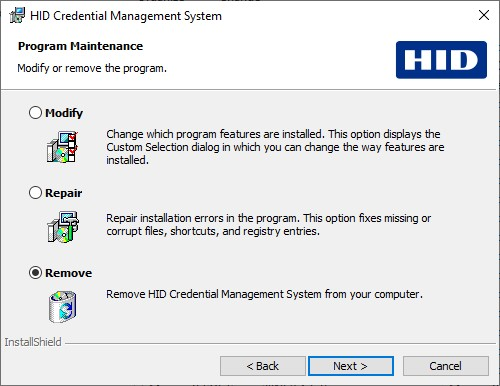Go back with the Back button
The image size is (500, 386).
pos(263,366)
